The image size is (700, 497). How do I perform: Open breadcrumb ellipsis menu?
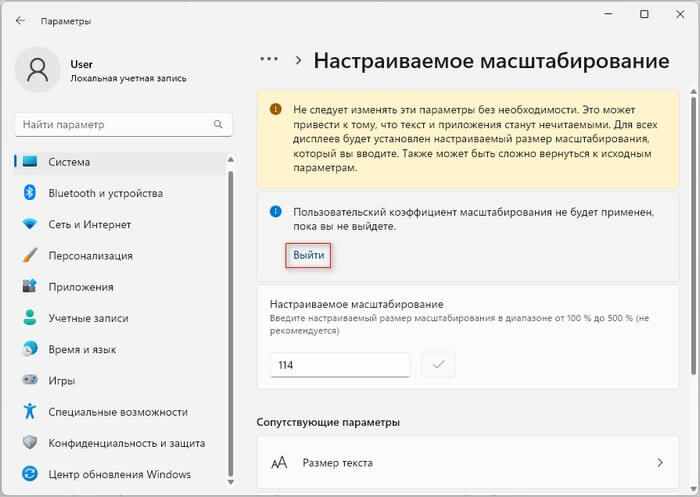(269, 59)
